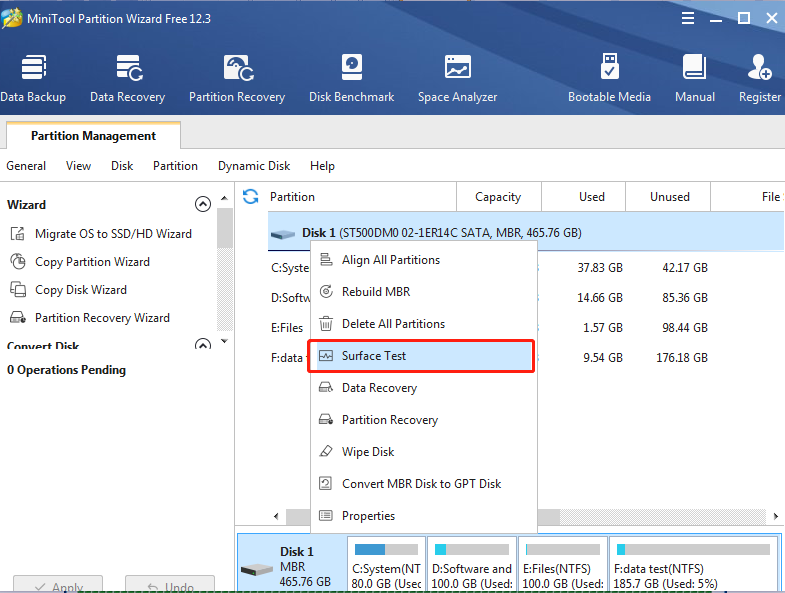Click the Copy Partition Wizard icon
785x593 pixels.
click(18, 261)
